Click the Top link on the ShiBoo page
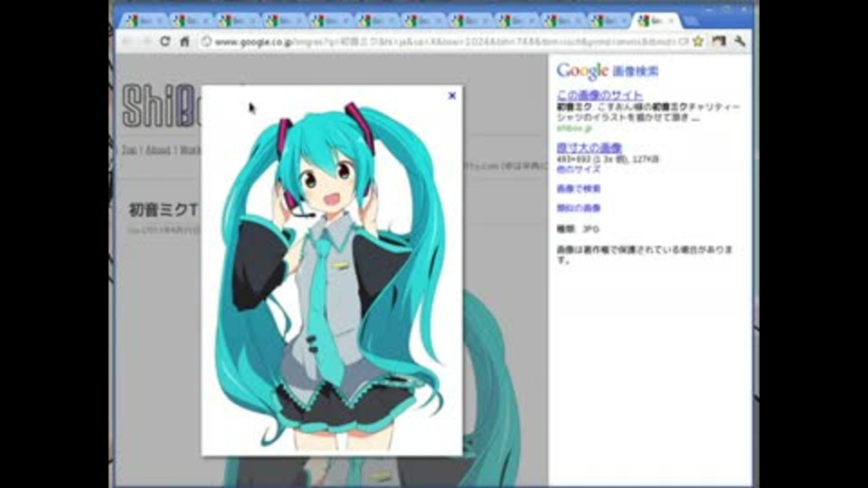The width and height of the screenshot is (868, 488). coord(129,150)
